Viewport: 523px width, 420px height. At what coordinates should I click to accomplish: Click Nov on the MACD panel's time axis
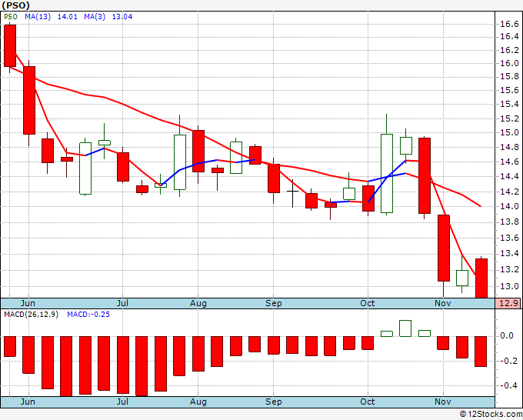442,402
